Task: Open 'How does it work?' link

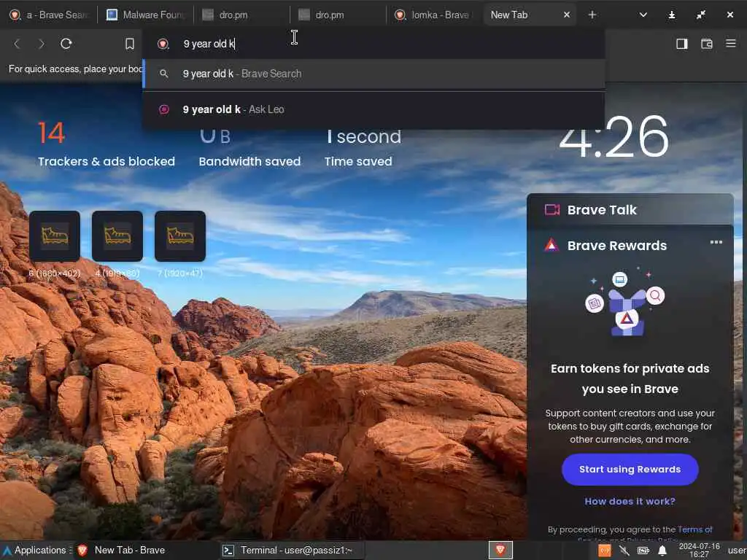Action: pos(630,502)
